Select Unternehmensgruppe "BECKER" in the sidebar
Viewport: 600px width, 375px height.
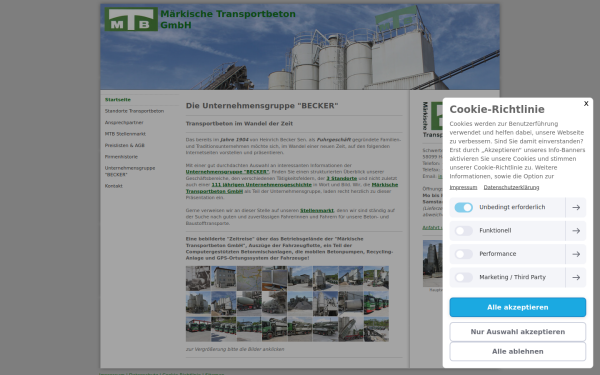(130, 171)
